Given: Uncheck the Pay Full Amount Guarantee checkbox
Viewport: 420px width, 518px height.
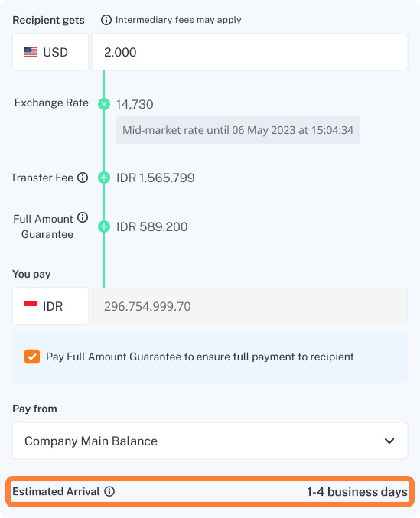Looking at the screenshot, I should coord(32,357).
